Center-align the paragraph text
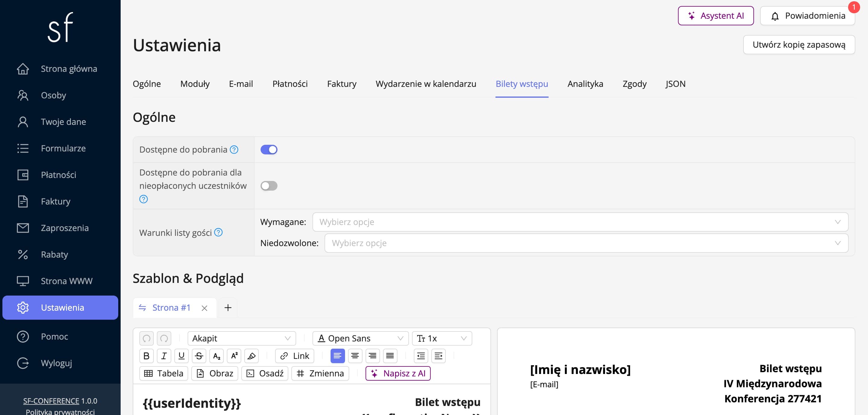This screenshot has height=415, width=868. [355, 356]
